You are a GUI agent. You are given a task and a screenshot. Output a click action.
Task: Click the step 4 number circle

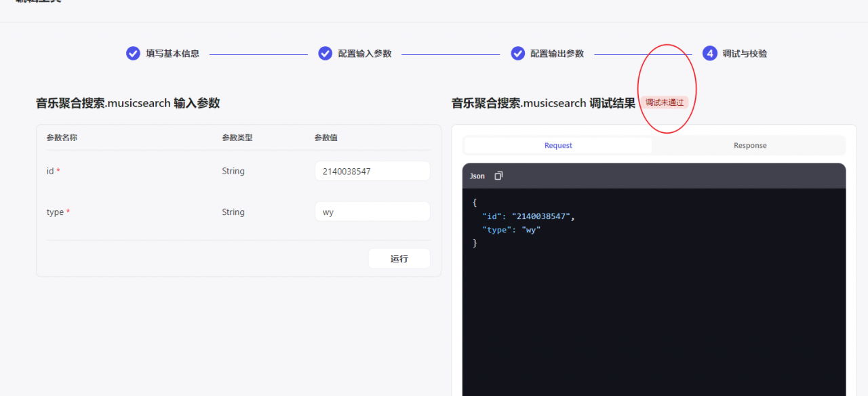click(710, 53)
